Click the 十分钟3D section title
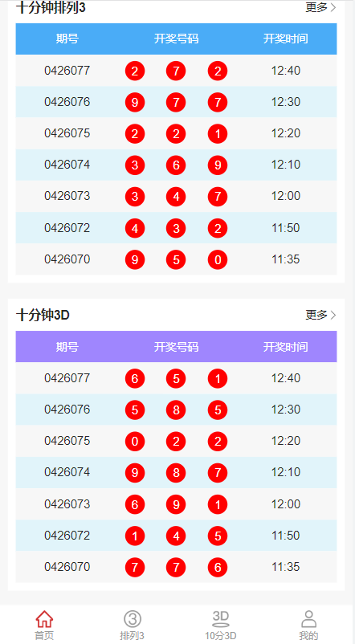355x644 pixels. 43,315
